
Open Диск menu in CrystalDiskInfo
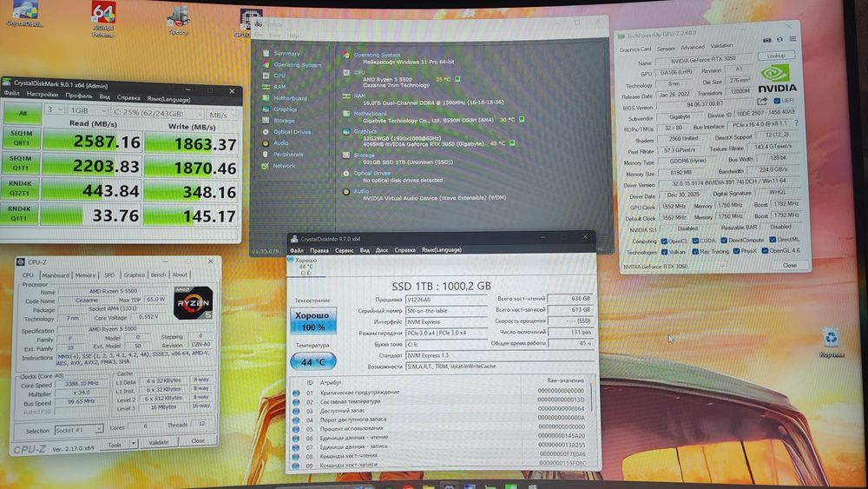382,250
